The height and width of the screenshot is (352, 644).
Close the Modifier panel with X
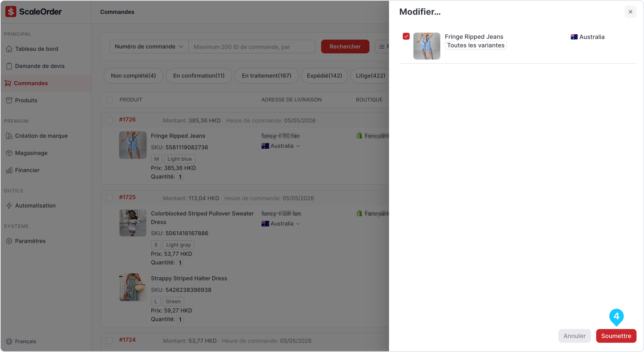[630, 12]
